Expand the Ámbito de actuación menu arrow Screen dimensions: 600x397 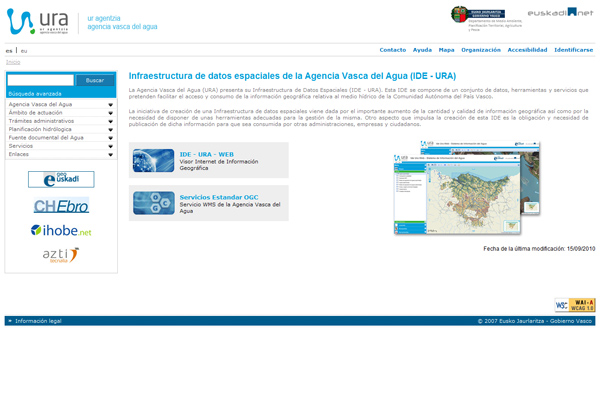111,113
